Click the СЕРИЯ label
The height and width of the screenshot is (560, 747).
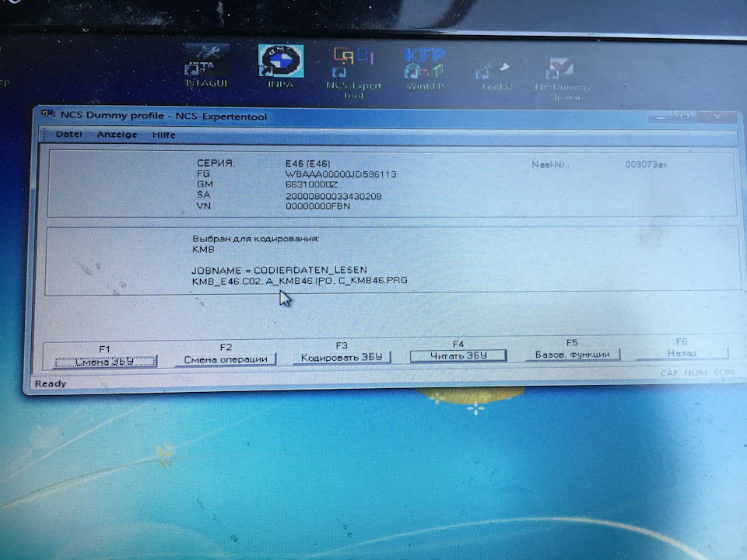(216, 163)
